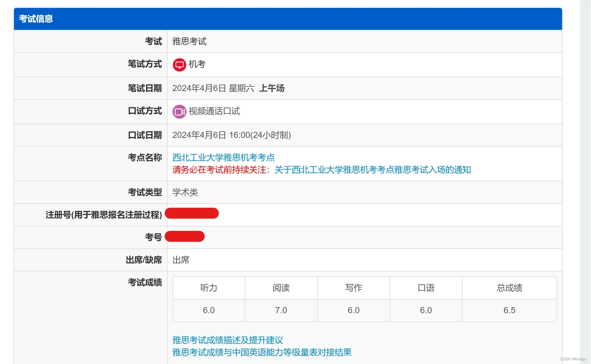The width and height of the screenshot is (591, 364).
Task: Click the 考号 row label
Action: (x=153, y=237)
